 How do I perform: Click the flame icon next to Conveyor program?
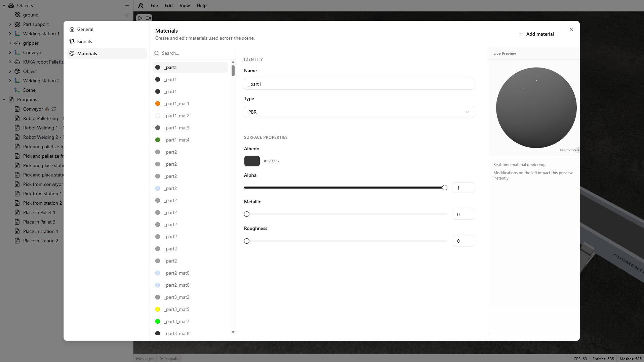coord(47,109)
